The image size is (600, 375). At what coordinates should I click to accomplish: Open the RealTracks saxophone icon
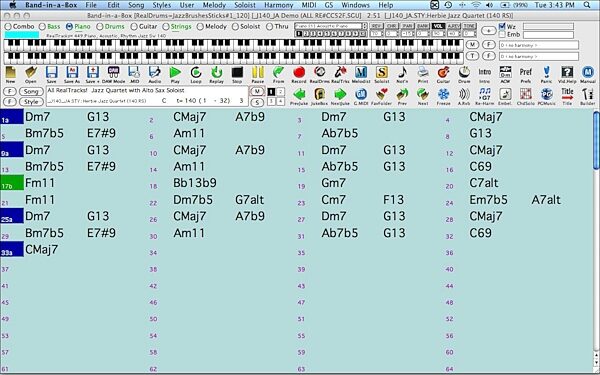340,74
